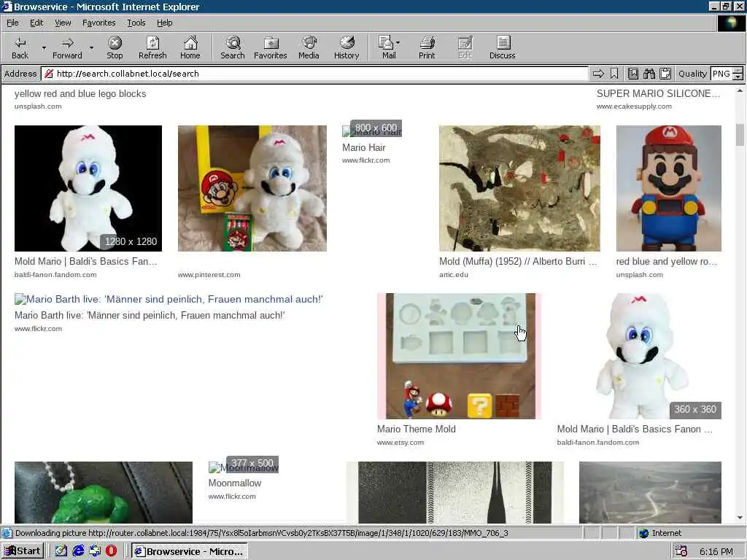This screenshot has height=560, width=747.
Task: Click the 'Mario Hair' result title
Action: pos(363,147)
